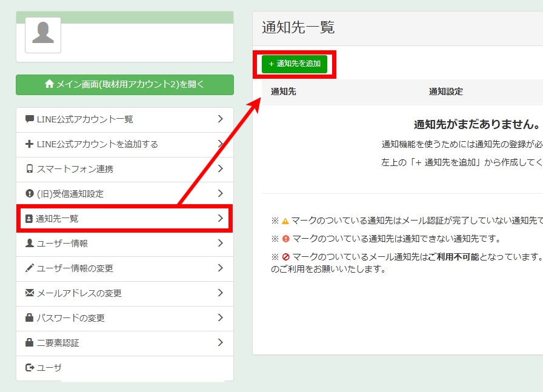The height and width of the screenshot is (392, 543).
Task: Click the speech bubble icon for LINE公式アカウント一覧
Action: coord(30,119)
